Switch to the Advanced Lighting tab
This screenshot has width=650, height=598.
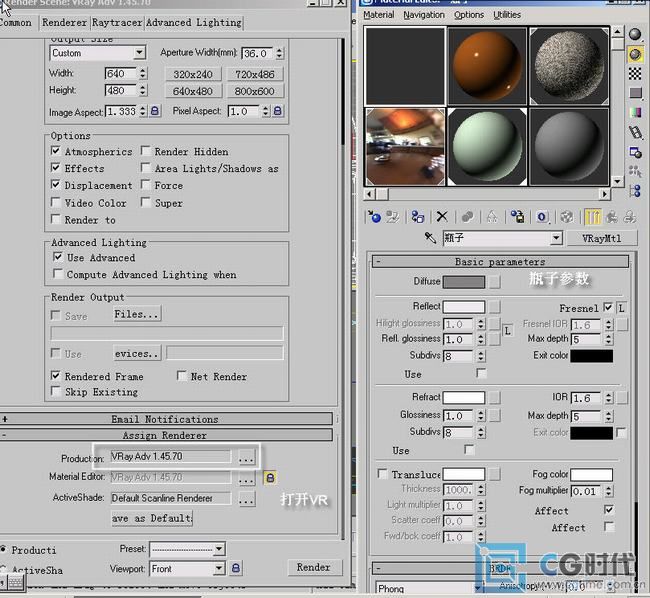click(194, 22)
